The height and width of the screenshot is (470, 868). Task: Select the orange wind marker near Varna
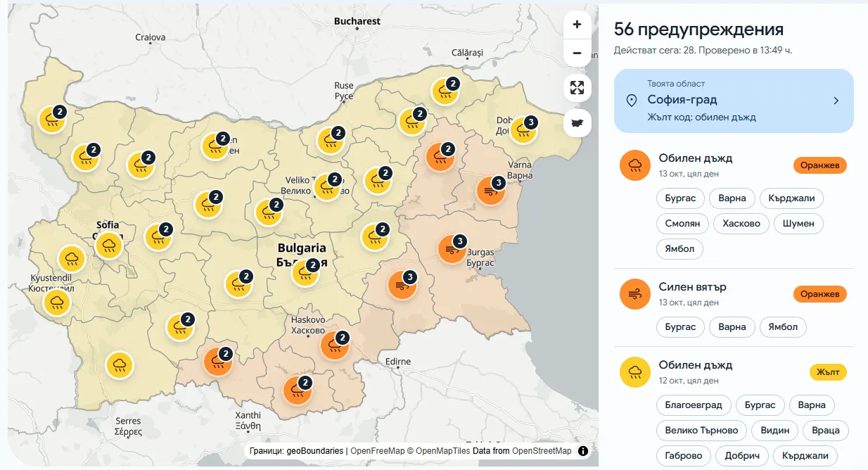(490, 191)
